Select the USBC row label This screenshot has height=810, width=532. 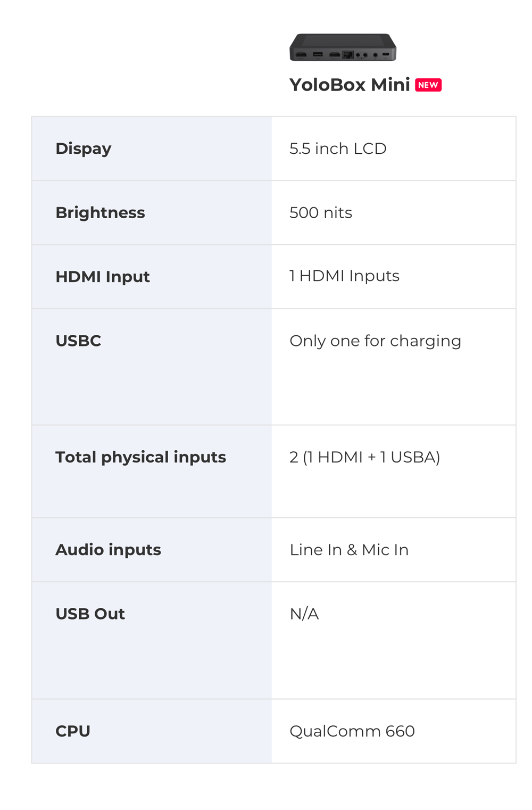[78, 341]
